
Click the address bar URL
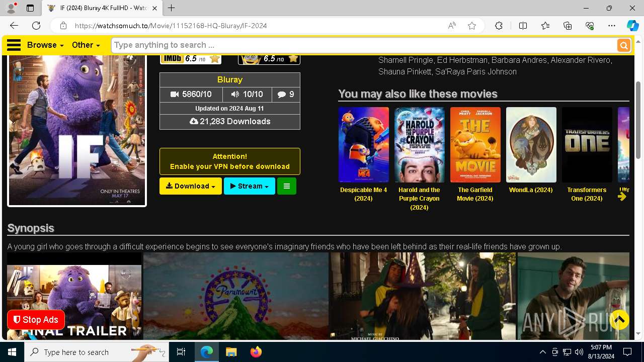171,26
